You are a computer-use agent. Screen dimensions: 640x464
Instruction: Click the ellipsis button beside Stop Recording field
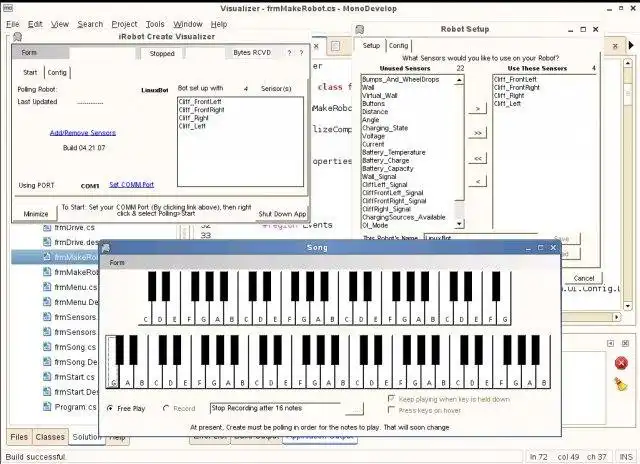[x=354, y=408]
